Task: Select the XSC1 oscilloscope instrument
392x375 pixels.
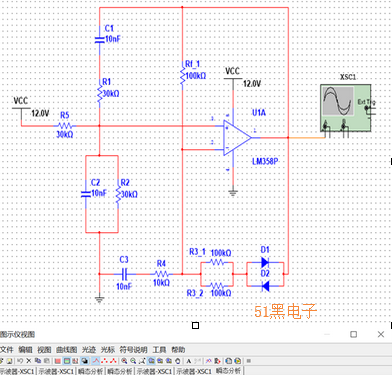Action: pyautogui.click(x=346, y=108)
